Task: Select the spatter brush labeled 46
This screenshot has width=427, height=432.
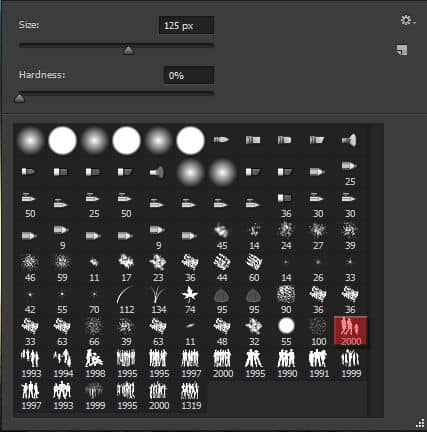Action: (30, 268)
